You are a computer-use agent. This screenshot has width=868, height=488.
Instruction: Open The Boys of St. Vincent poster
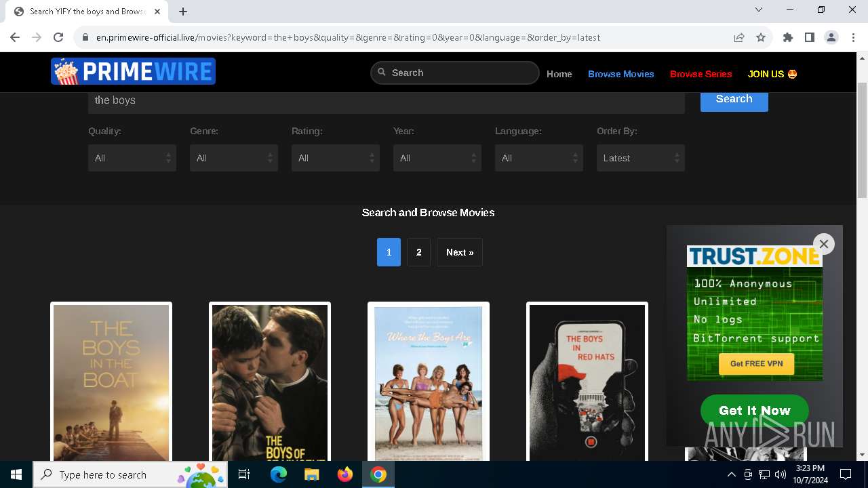pyautogui.click(x=270, y=382)
